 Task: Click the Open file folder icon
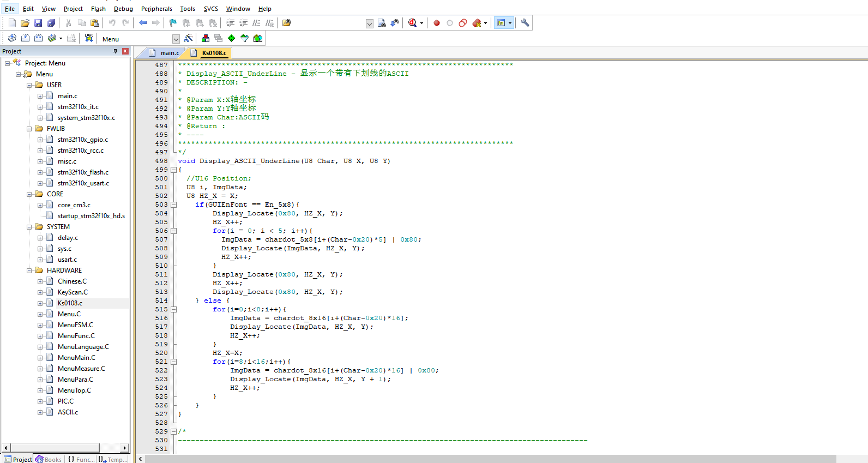tap(25, 23)
